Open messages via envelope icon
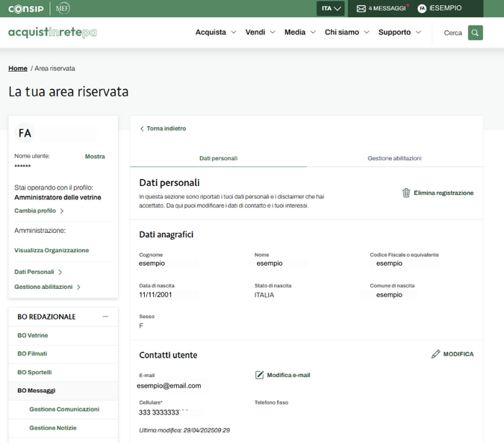Viewport: 504px width, 448px height. (x=361, y=9)
